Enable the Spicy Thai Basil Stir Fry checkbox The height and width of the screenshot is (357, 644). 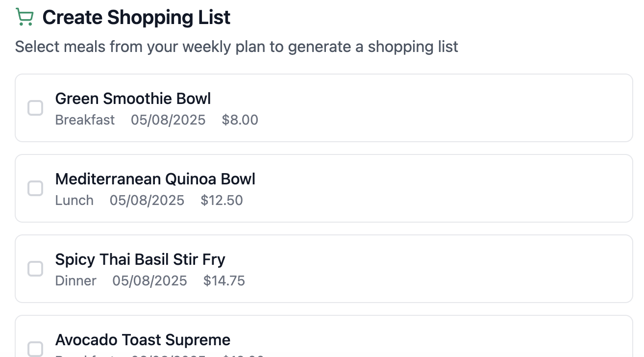[35, 269]
